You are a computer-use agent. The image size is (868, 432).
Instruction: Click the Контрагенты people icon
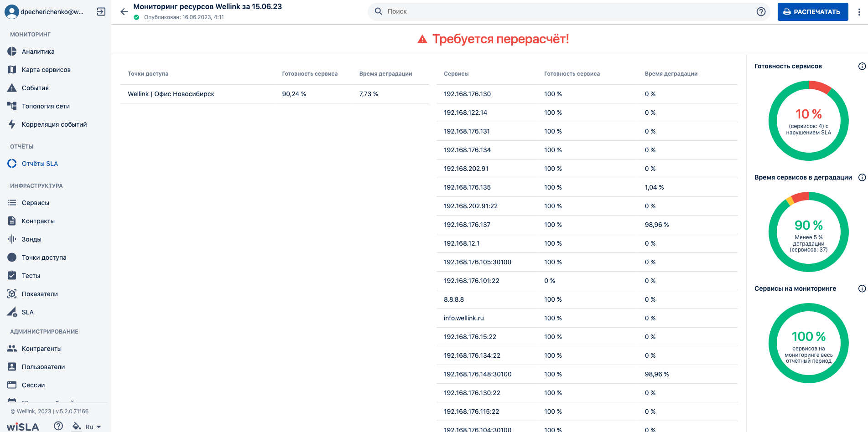pos(12,349)
